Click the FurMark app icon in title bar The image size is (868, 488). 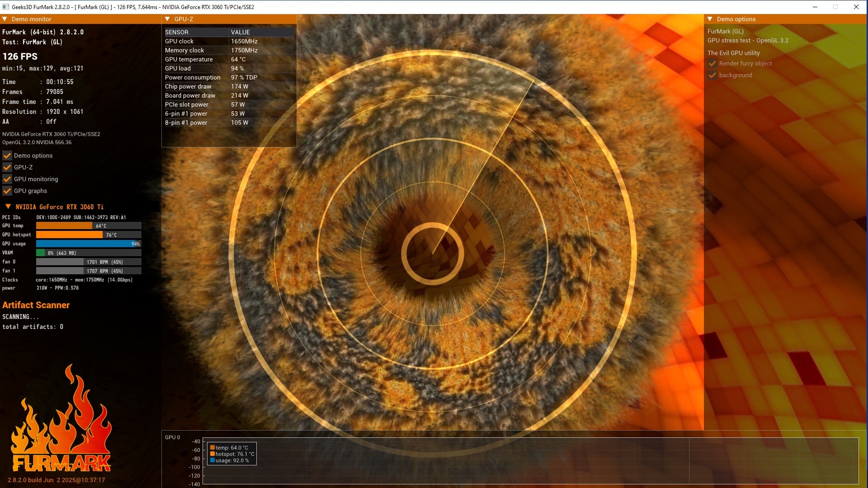[5, 7]
